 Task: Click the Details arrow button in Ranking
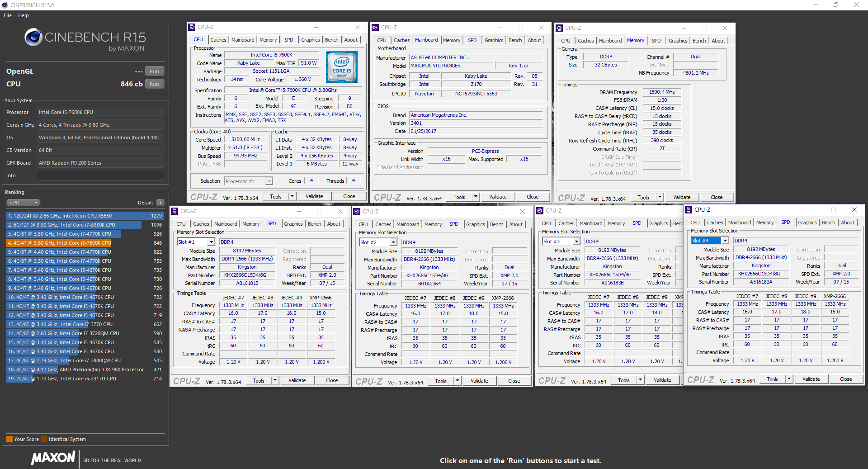160,203
